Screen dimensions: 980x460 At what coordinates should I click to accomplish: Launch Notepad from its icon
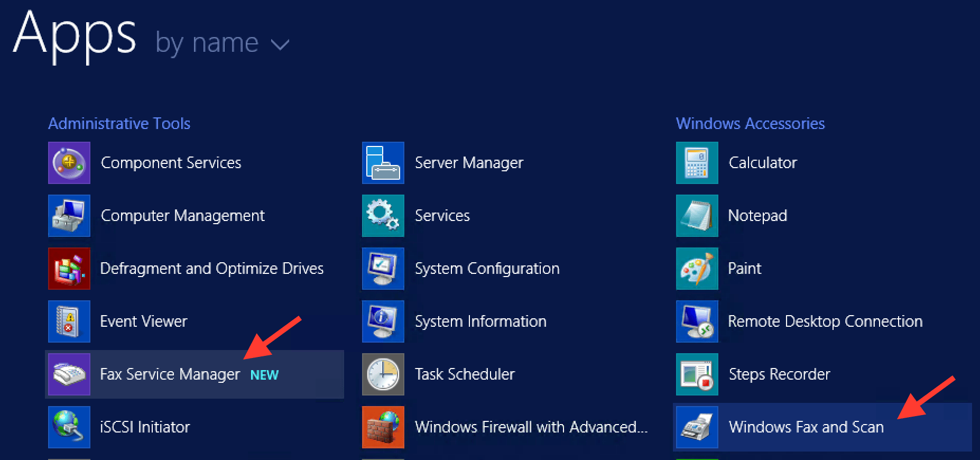click(697, 216)
